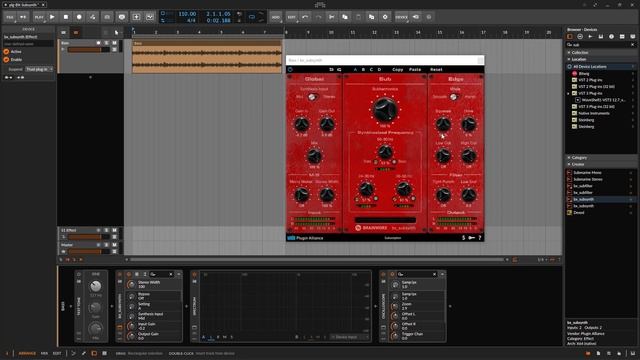Viewport: 640px width, 360px height.
Task: Flip the Edge Mode Smooth/Harsh switch
Action: click(x=453, y=97)
